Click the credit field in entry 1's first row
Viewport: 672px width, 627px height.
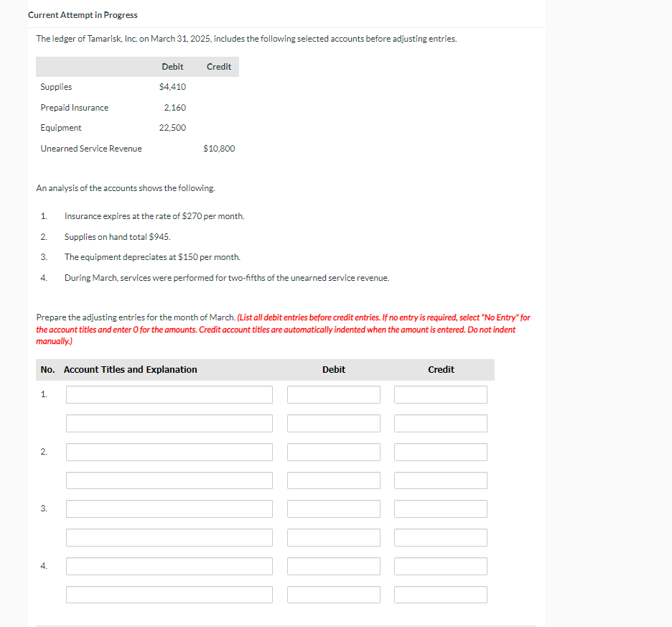tap(440, 394)
